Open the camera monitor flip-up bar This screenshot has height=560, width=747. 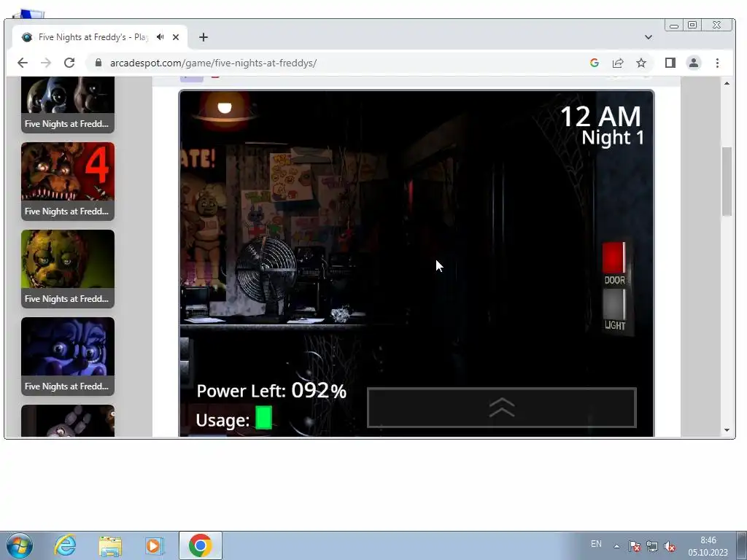[x=502, y=408]
